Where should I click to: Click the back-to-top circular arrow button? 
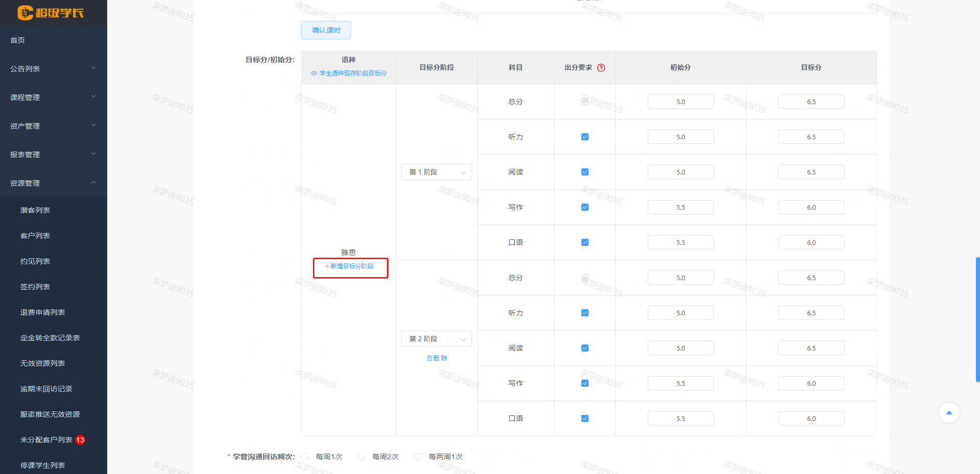949,413
